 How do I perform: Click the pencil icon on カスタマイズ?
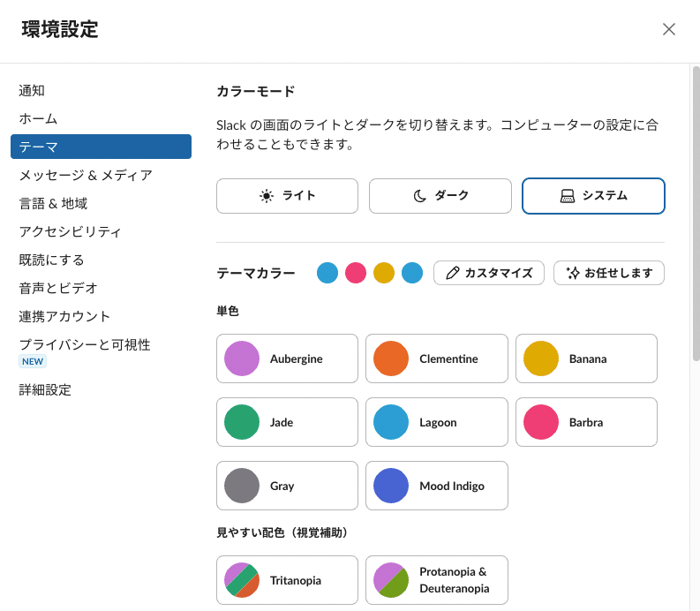453,273
